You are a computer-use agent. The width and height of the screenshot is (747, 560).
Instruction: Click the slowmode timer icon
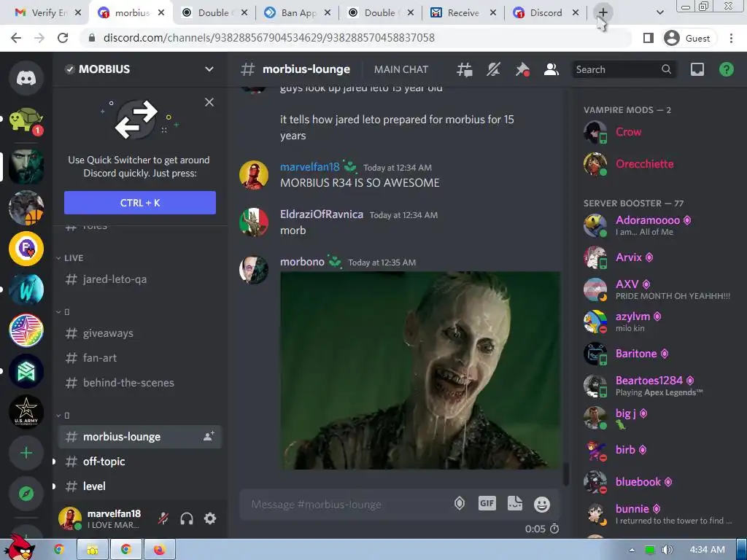coord(554,529)
